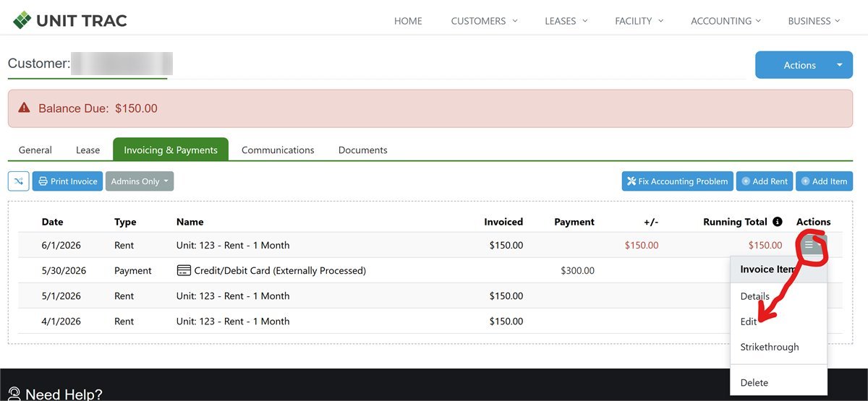Switch to the Documents tab

click(x=363, y=150)
